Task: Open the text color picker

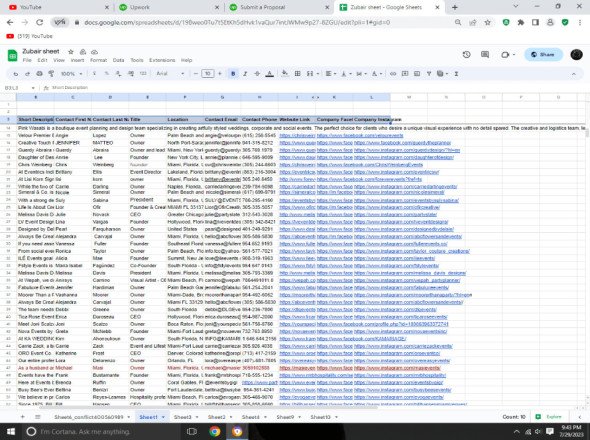Action: click(x=269, y=74)
